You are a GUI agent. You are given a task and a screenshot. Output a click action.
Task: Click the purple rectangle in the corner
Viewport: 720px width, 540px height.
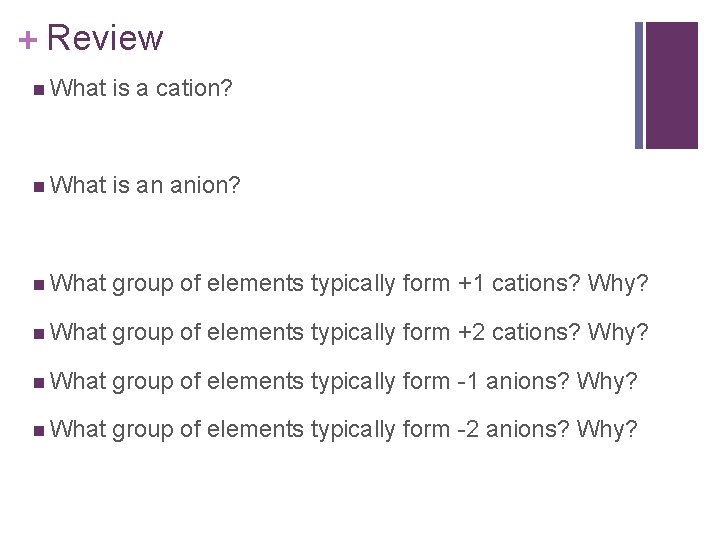pos(671,85)
